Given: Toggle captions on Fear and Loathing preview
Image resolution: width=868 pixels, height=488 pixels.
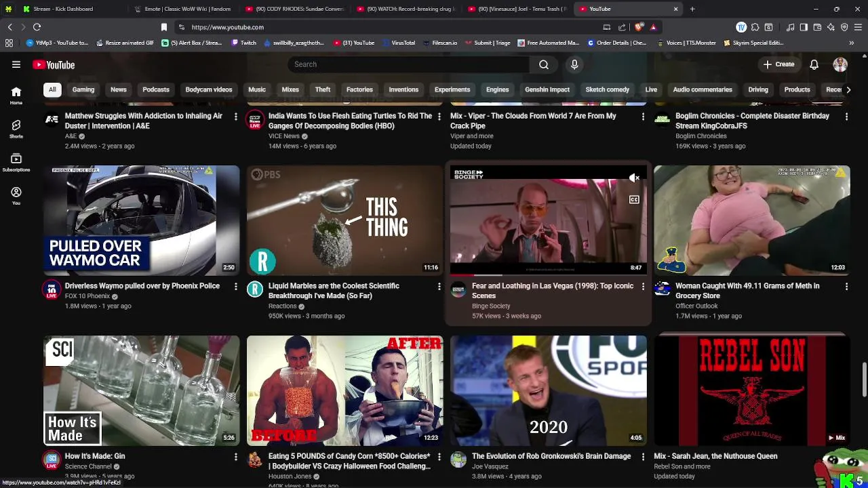Looking at the screenshot, I should tap(634, 200).
